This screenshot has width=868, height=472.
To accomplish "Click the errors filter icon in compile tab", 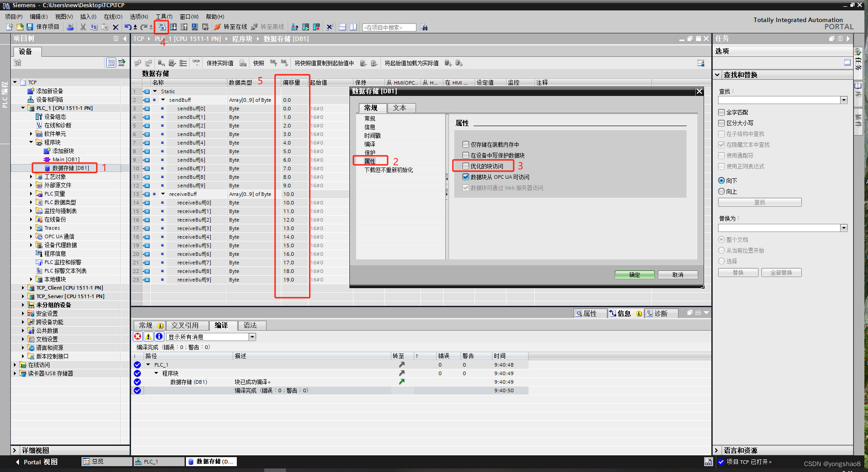I will (x=138, y=336).
